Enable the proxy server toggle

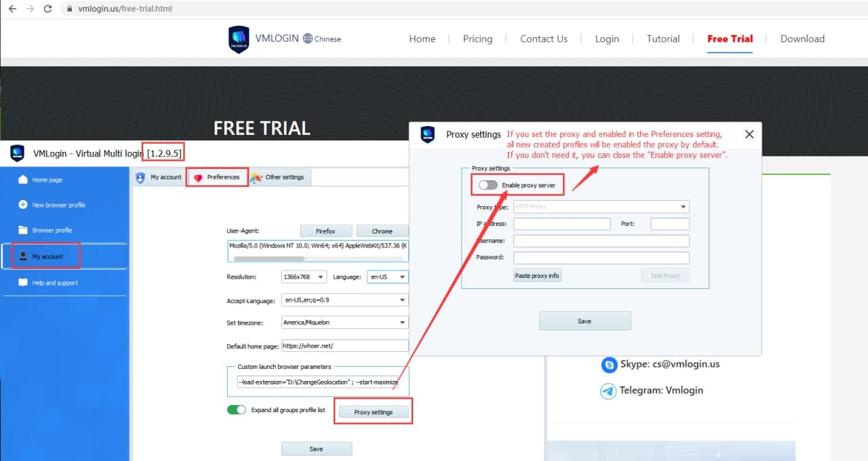488,185
